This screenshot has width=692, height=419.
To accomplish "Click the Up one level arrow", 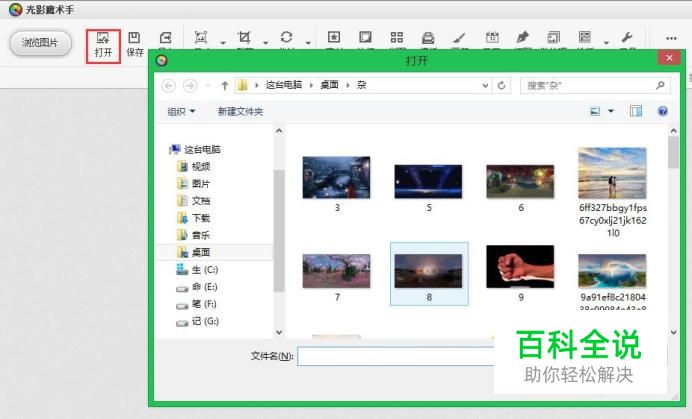I will point(225,85).
